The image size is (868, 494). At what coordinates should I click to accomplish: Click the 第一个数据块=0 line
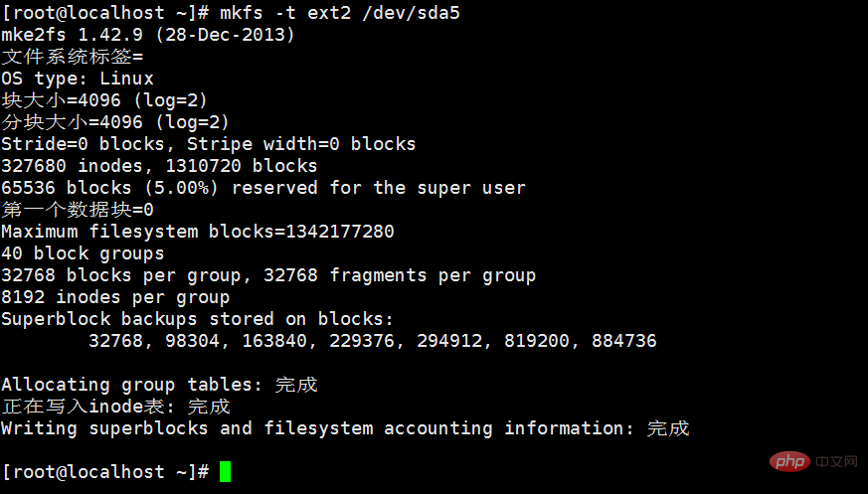click(78, 210)
